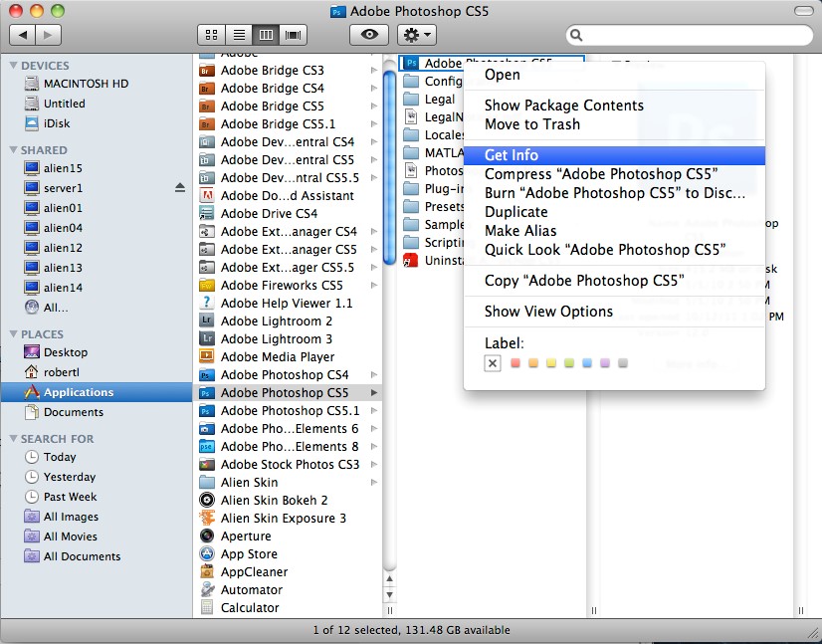Choose Copy "Adobe Photoshop CS5"

tap(614, 281)
